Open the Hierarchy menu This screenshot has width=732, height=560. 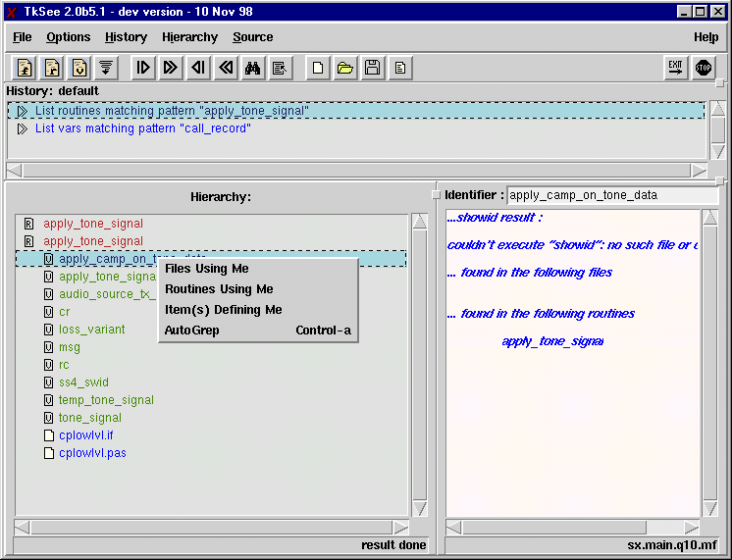point(189,37)
